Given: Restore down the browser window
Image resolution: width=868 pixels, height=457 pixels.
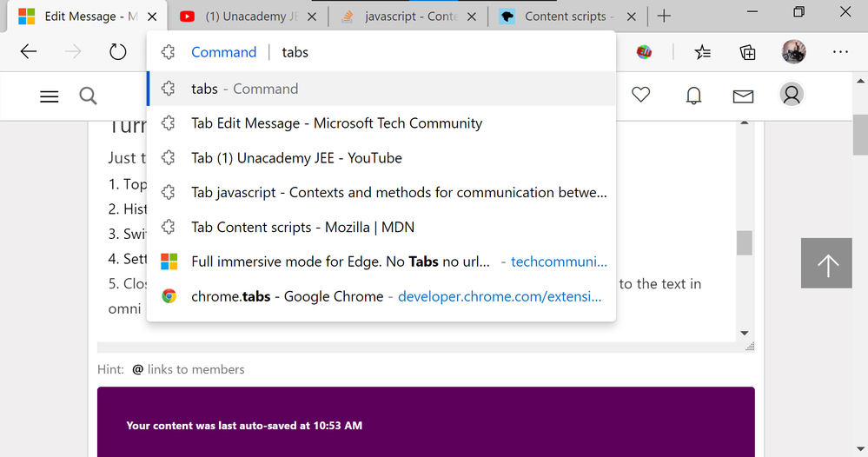Looking at the screenshot, I should point(798,11).
